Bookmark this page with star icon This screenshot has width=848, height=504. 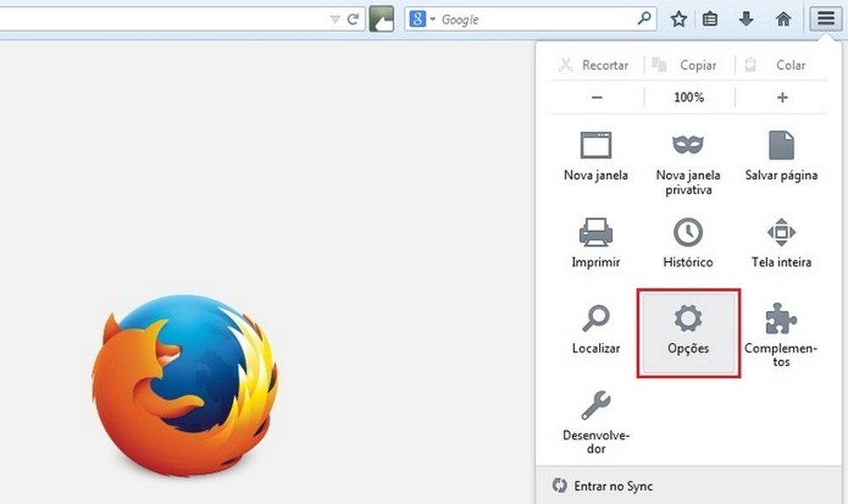coord(678,20)
